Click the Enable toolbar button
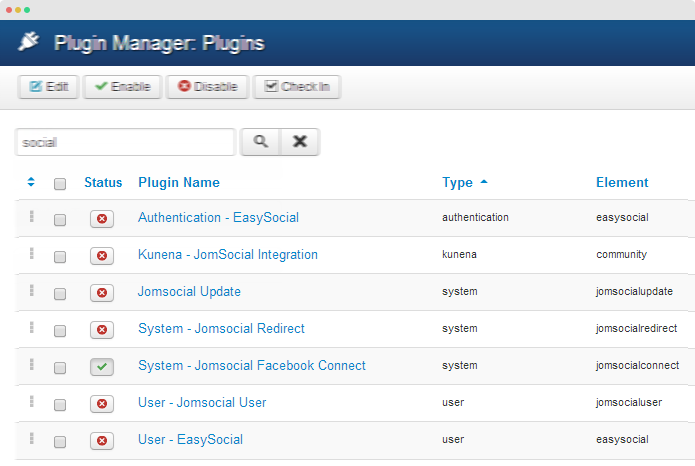Image resolution: width=695 pixels, height=466 pixels. (x=122, y=86)
